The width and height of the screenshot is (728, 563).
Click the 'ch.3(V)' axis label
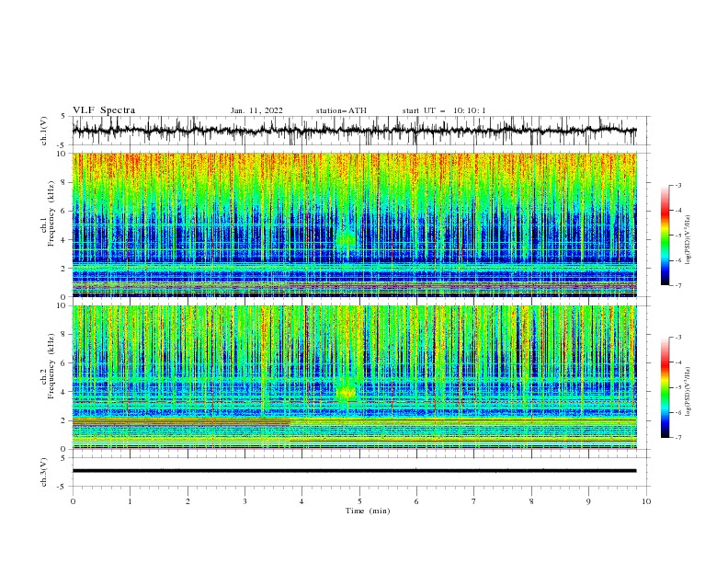click(x=44, y=472)
